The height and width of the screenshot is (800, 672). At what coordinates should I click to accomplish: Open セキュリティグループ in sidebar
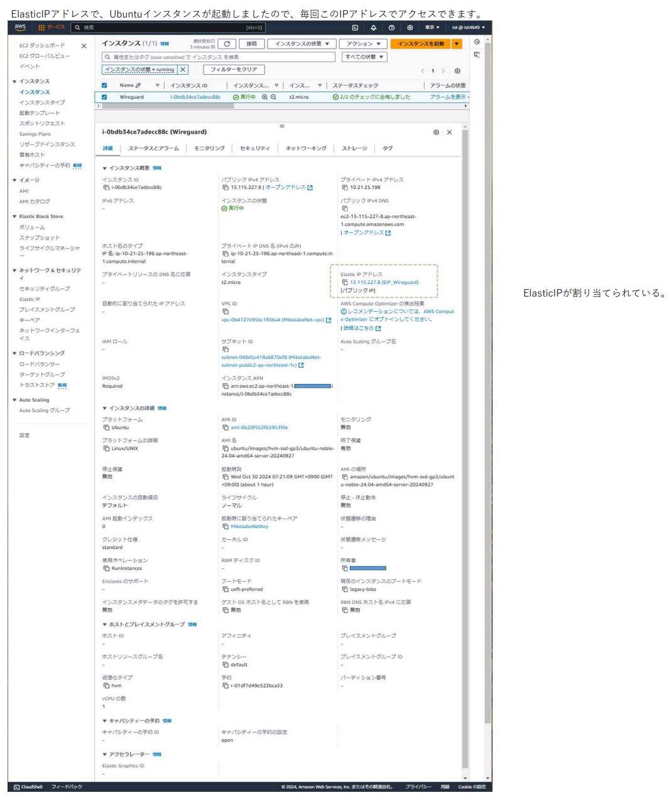pyautogui.click(x=45, y=289)
